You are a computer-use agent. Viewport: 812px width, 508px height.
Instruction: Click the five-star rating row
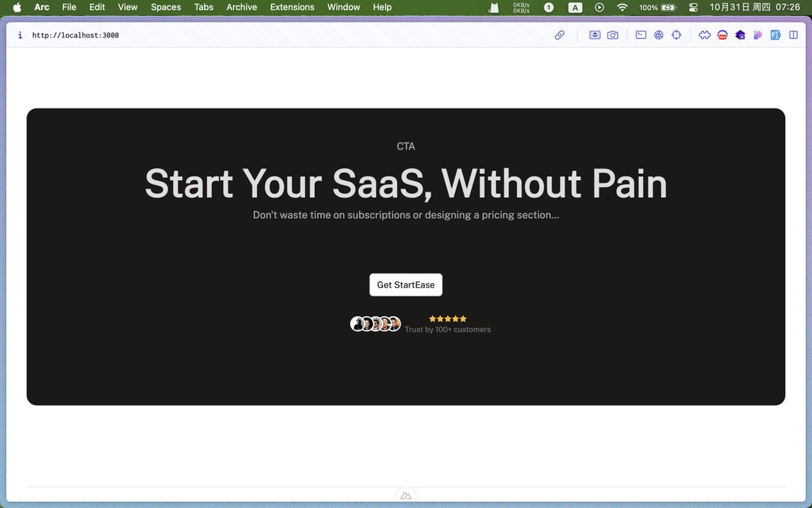448,318
